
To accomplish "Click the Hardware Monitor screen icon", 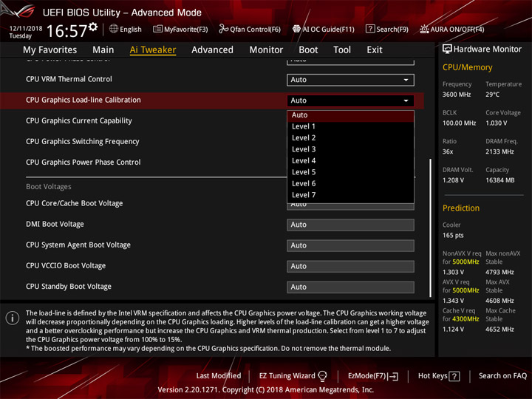I will tap(447, 50).
